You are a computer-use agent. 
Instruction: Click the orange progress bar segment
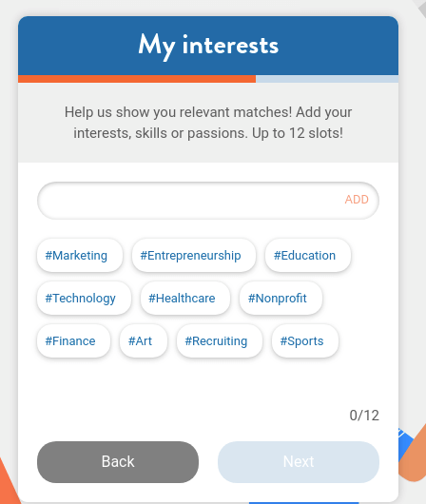tap(137, 79)
